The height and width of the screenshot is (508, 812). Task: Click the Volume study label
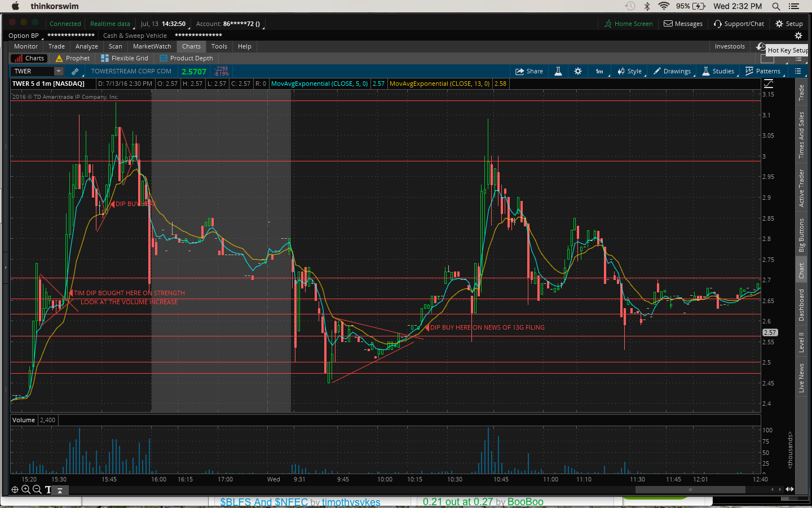(24, 420)
